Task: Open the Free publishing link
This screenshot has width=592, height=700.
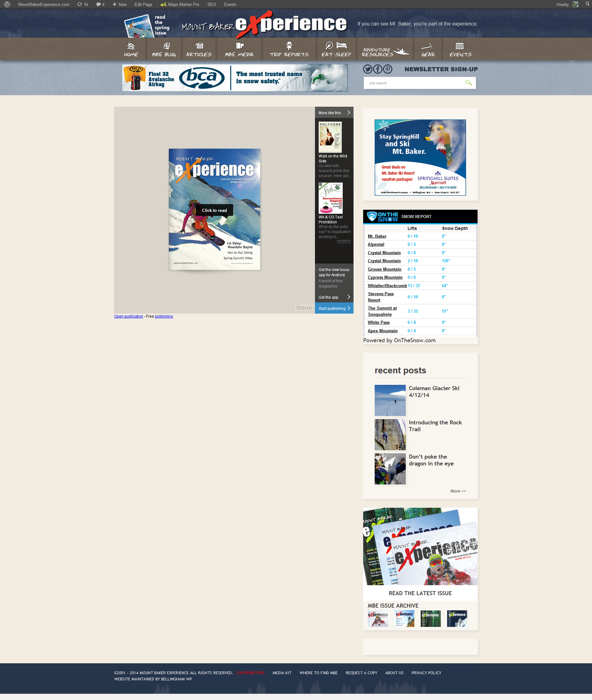Action: point(164,316)
